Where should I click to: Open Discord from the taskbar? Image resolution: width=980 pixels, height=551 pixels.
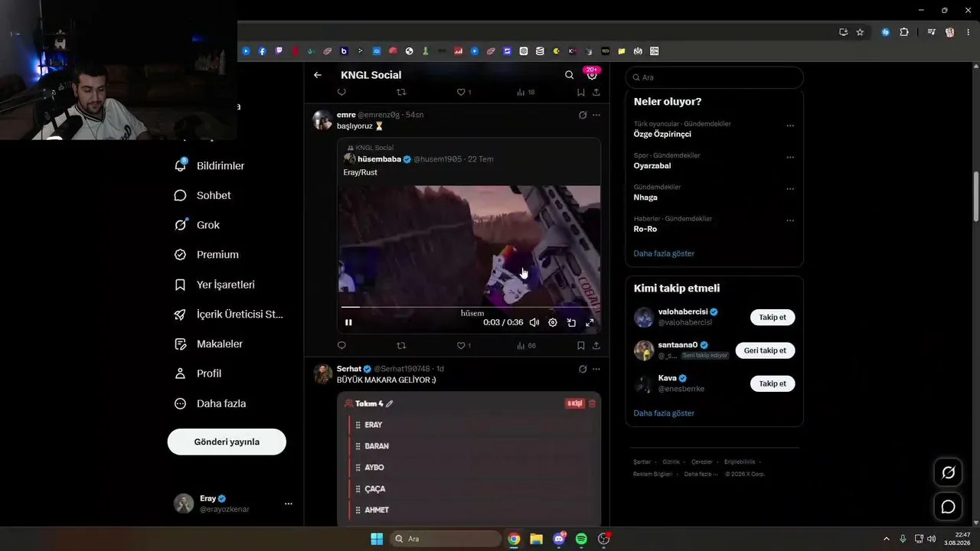pyautogui.click(x=559, y=539)
